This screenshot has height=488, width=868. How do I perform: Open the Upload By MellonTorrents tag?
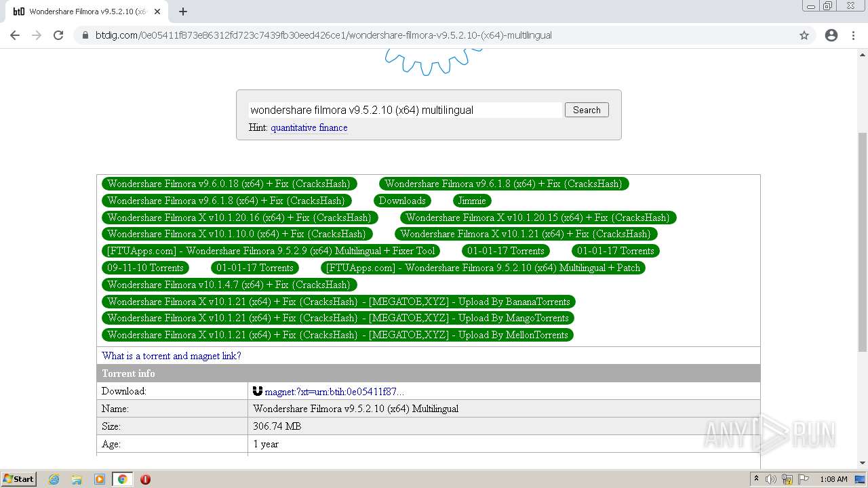click(x=338, y=335)
